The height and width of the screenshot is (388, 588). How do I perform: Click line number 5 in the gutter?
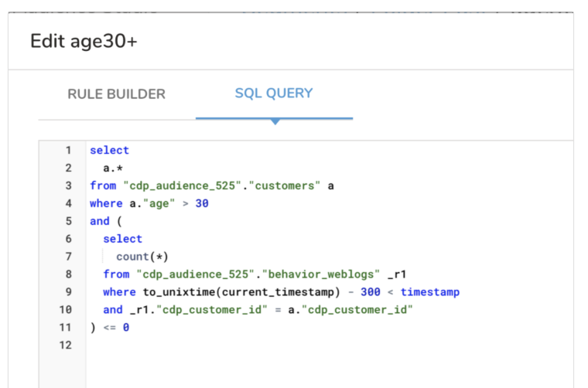tap(68, 221)
